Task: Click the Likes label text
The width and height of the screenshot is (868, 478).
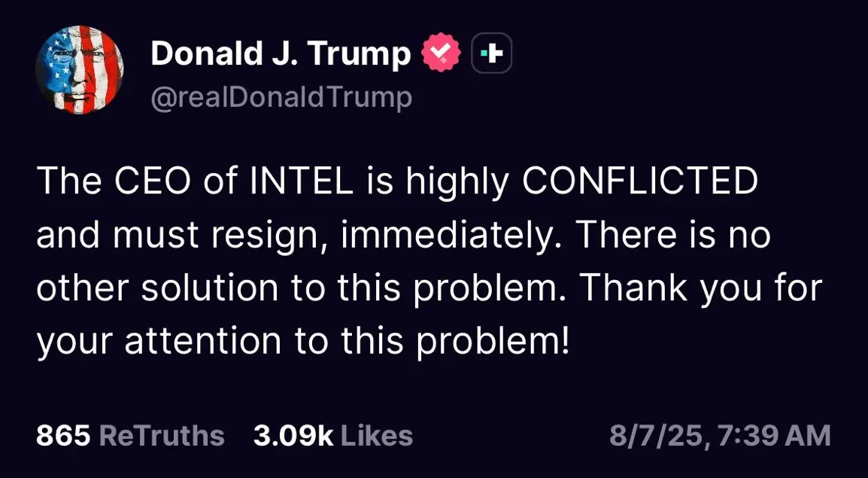Action: coord(376,436)
